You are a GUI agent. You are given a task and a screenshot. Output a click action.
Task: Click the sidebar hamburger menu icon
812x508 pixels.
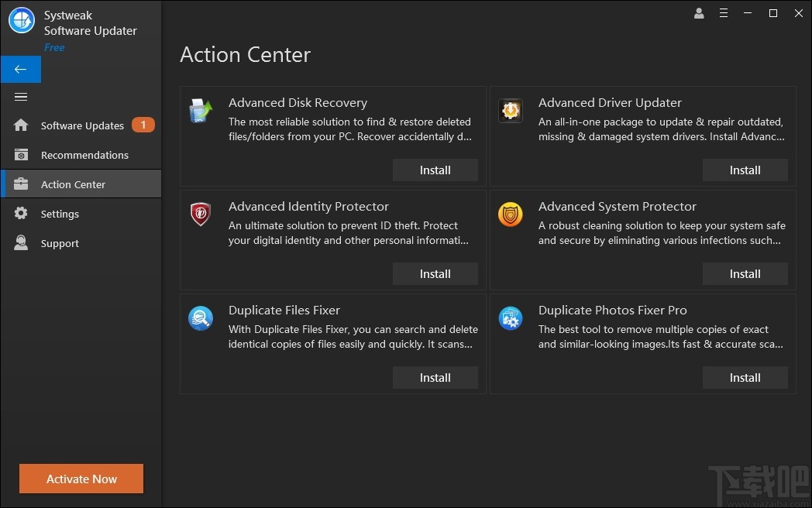click(x=21, y=97)
